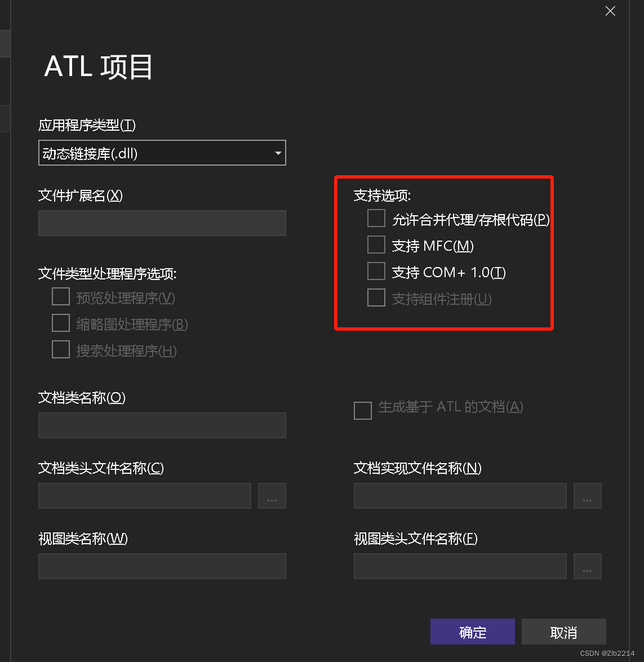Toggle the 支持组件注册 checkbox

376,297
